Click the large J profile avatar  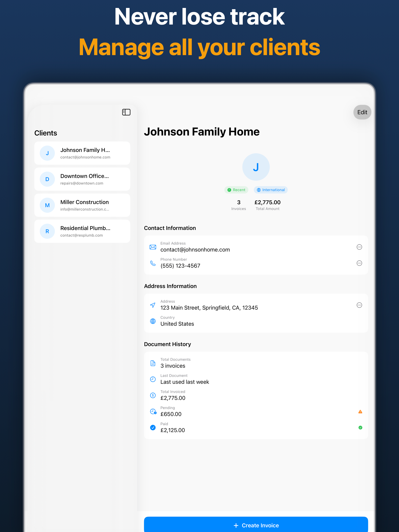[256, 167]
